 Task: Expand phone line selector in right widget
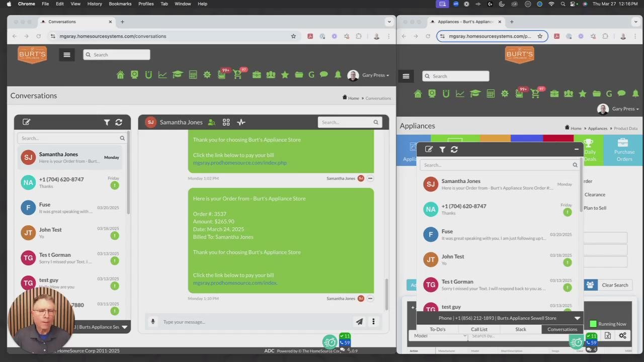tap(577, 318)
